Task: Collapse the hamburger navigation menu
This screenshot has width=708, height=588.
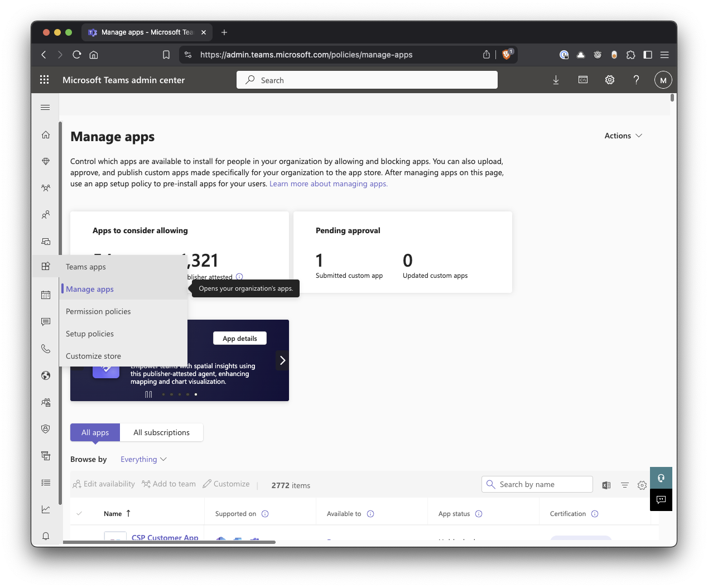Action: (x=46, y=107)
